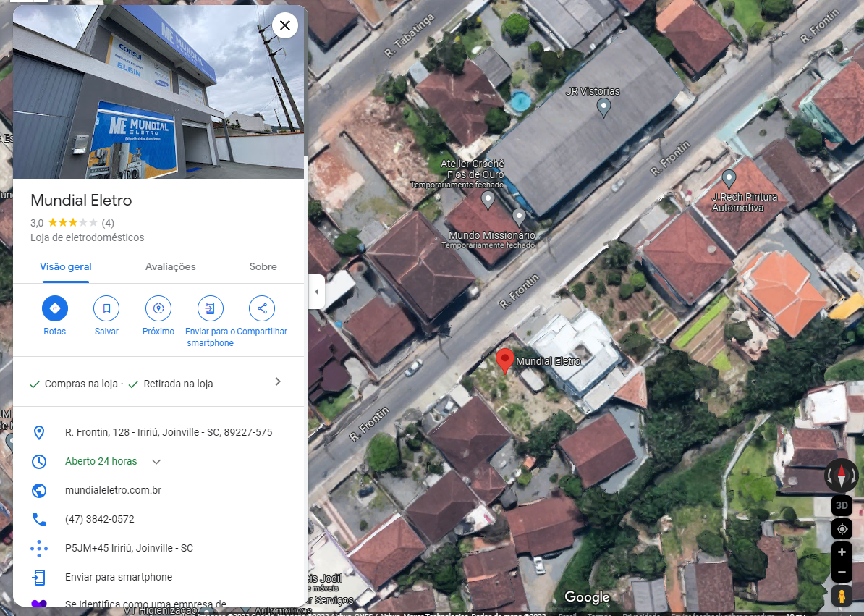Zoom in with the plus button
The image size is (864, 616).
pos(842,552)
